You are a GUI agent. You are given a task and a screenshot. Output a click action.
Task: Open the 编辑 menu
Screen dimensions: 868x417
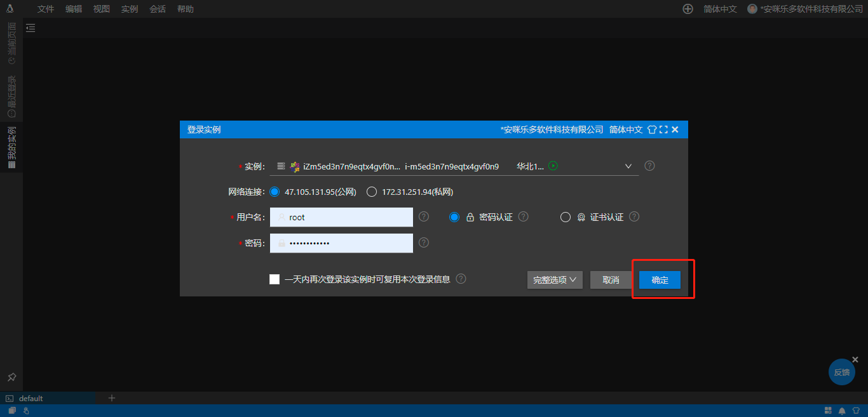click(74, 9)
